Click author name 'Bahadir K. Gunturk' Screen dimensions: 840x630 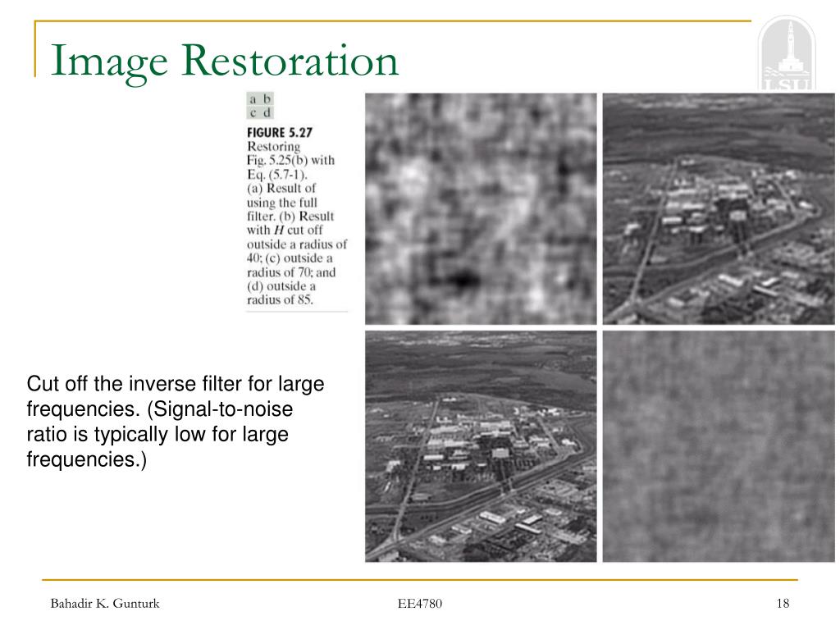coord(105,604)
